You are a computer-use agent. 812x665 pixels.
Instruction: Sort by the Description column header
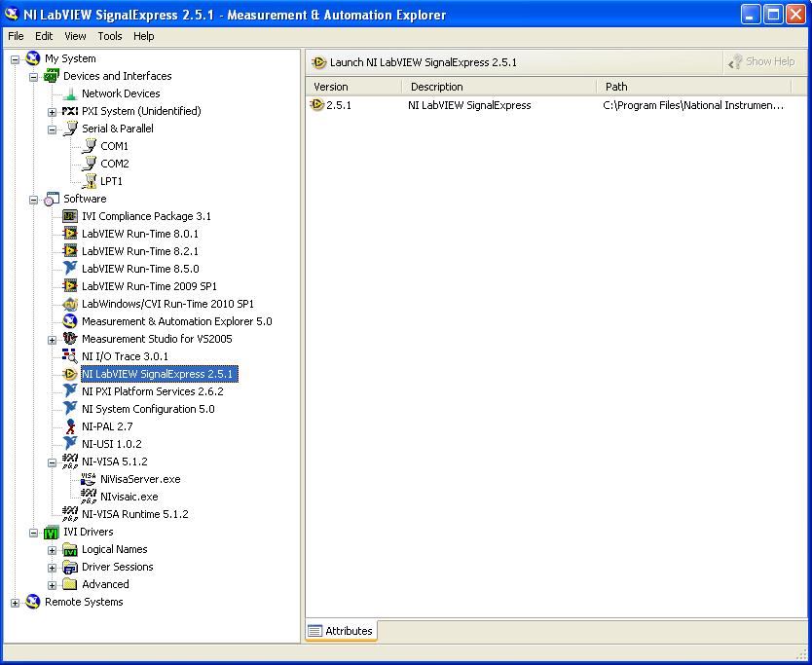pos(499,87)
